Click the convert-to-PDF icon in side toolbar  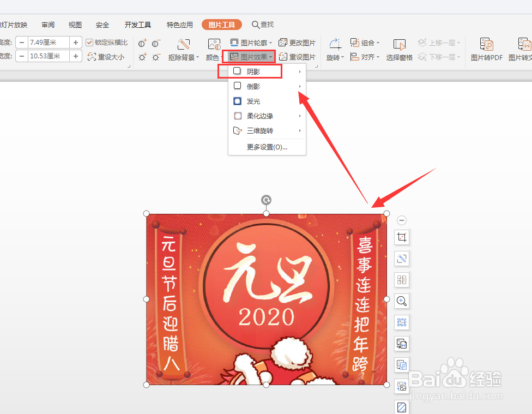click(402, 365)
